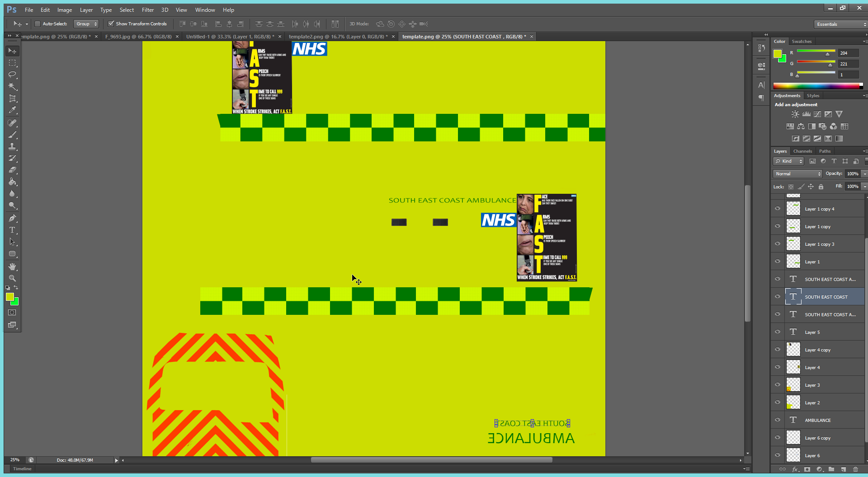Open the Group auto-select dropdown
The width and height of the screenshot is (868, 477).
pos(86,24)
